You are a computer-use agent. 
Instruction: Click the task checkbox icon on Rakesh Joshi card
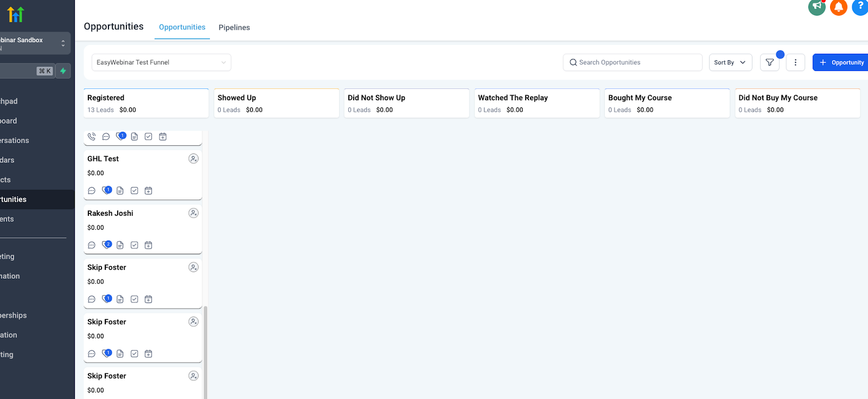[x=135, y=245]
